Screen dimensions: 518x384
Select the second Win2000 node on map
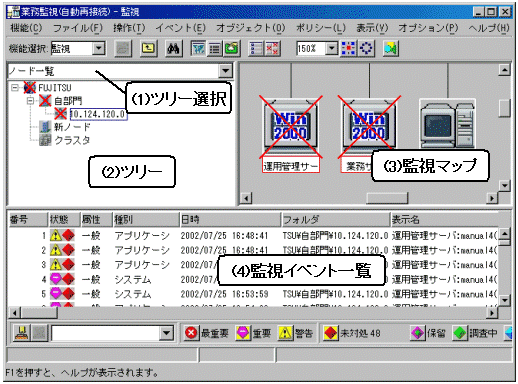369,125
